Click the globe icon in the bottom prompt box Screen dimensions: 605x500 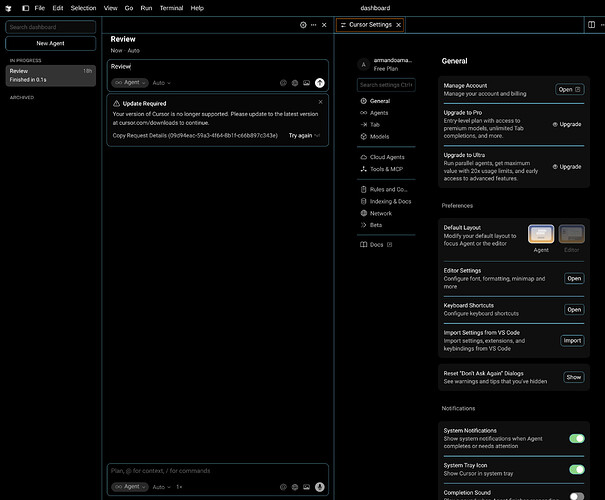[295, 487]
